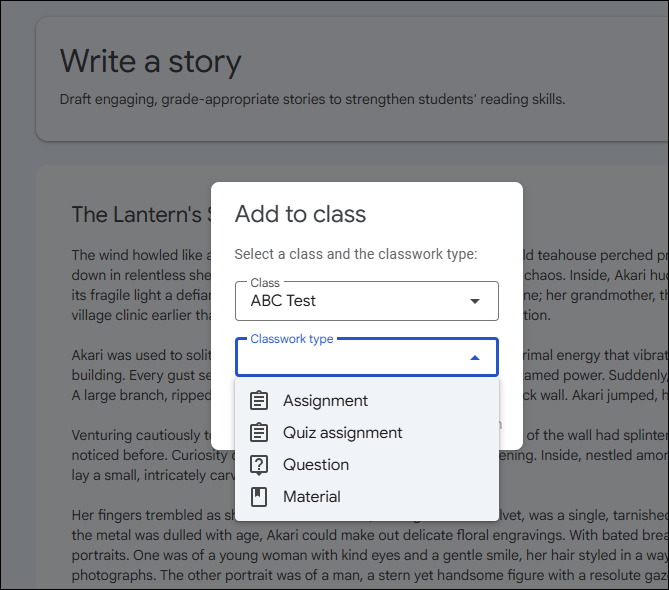The width and height of the screenshot is (669, 590).
Task: Click the Classwork type field
Action: [367, 357]
